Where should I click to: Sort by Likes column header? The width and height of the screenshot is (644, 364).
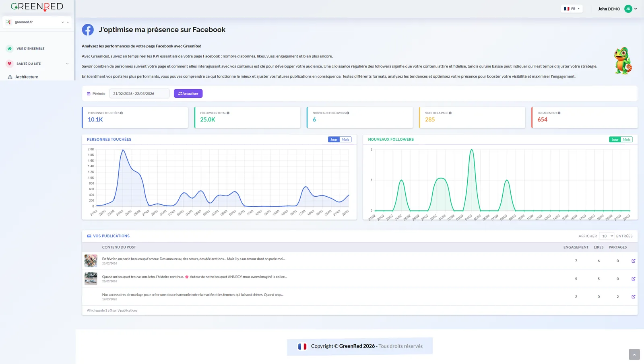[x=599, y=247]
